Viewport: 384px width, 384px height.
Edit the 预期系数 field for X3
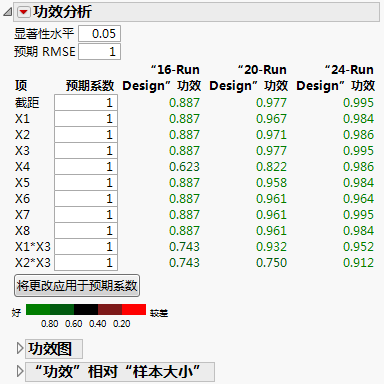[86, 151]
